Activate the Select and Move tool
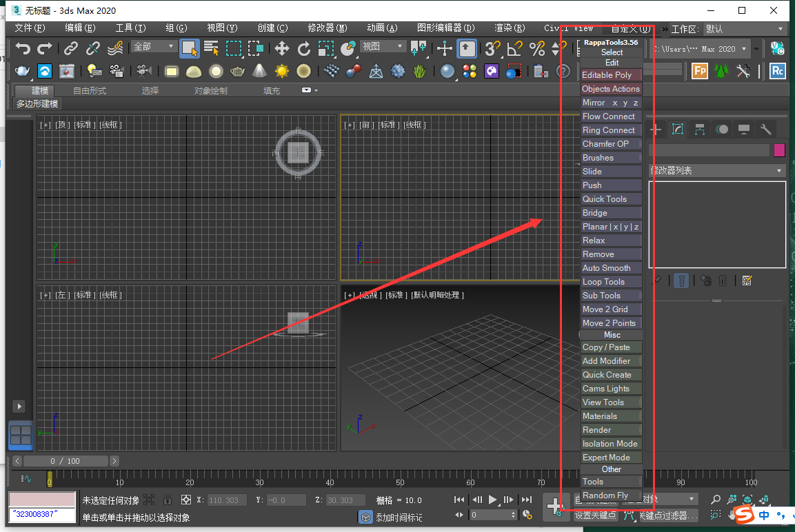The height and width of the screenshot is (532, 795). tap(281, 49)
